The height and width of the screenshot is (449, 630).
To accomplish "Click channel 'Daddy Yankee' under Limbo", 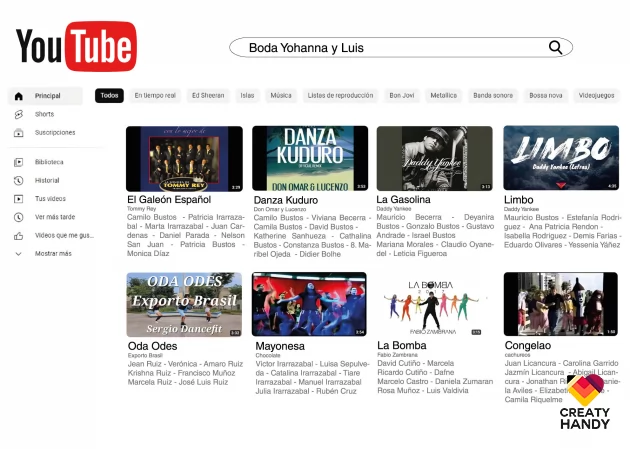I will point(522,209).
